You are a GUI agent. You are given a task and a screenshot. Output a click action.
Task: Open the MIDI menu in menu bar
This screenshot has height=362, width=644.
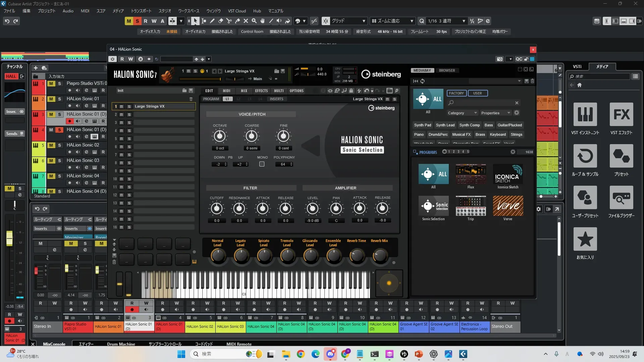(85, 11)
